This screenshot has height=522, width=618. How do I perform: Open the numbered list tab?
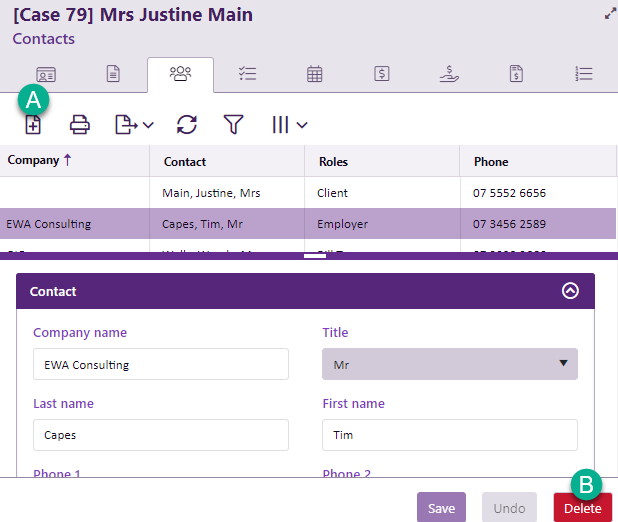(x=585, y=74)
